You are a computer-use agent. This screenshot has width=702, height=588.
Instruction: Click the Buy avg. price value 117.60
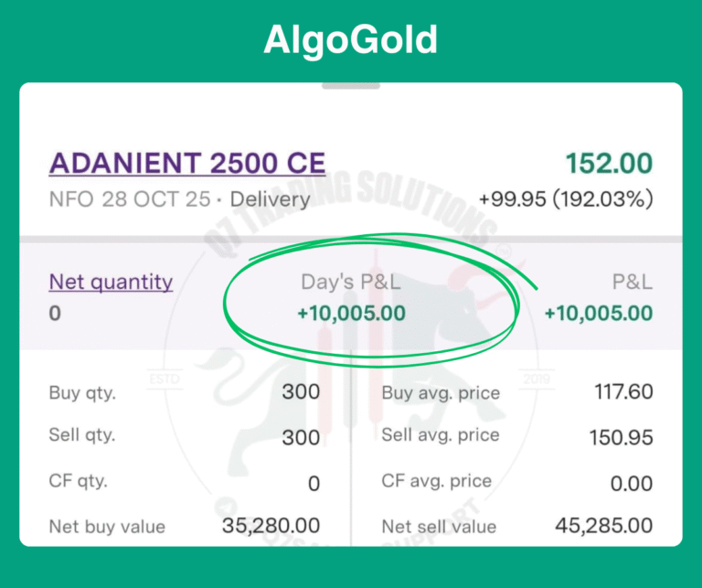(x=622, y=392)
